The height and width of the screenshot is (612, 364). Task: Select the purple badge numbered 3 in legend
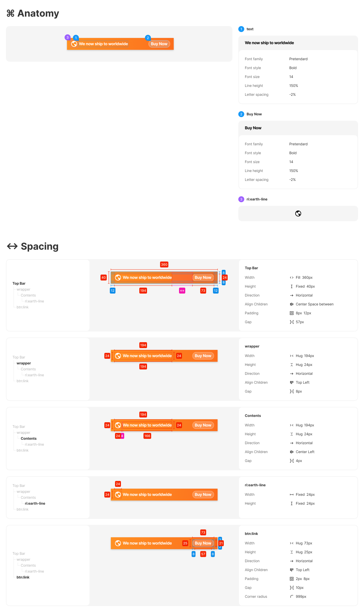241,199
